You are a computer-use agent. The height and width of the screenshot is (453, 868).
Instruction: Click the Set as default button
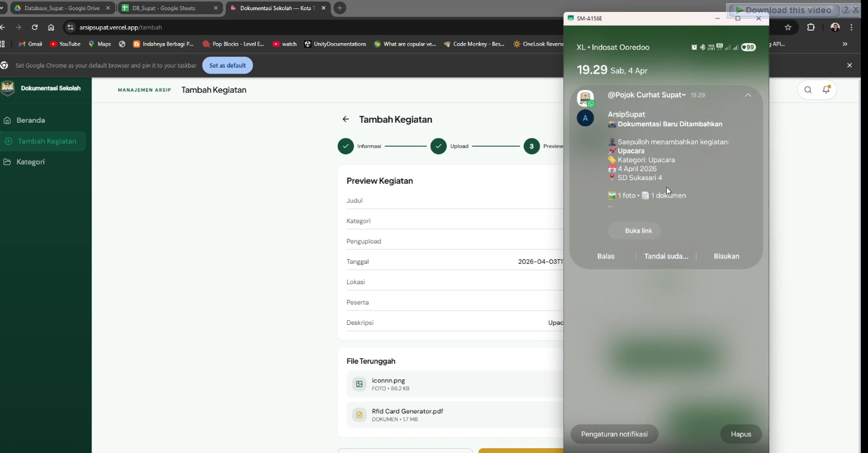click(x=228, y=66)
